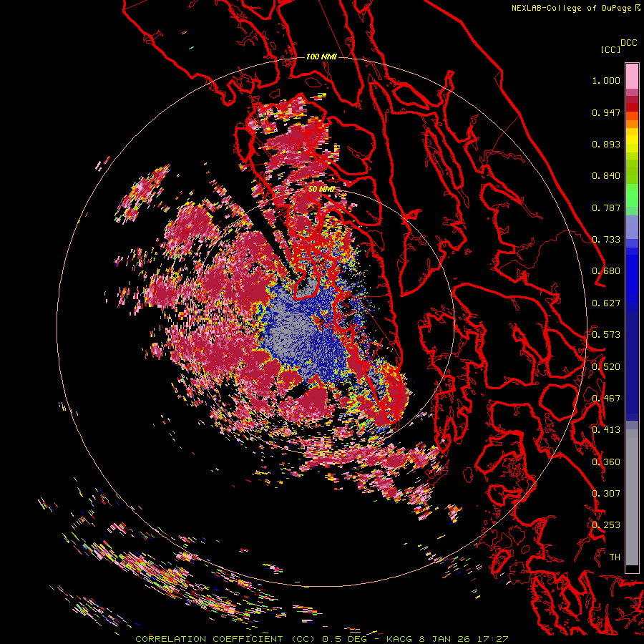Screen dimensions: 644x644
Task: Click the 0.467 scale value
Action: pyautogui.click(x=606, y=399)
